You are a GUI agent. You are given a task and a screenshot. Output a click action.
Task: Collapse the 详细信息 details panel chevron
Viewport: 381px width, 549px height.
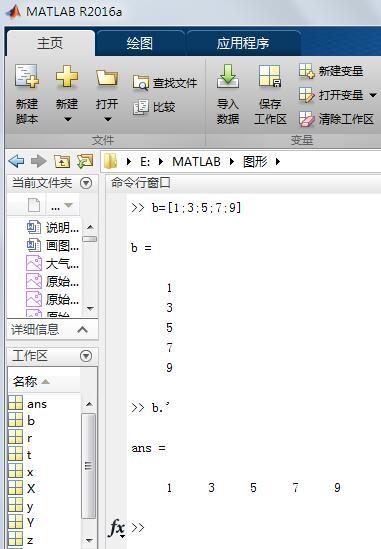tap(82, 329)
